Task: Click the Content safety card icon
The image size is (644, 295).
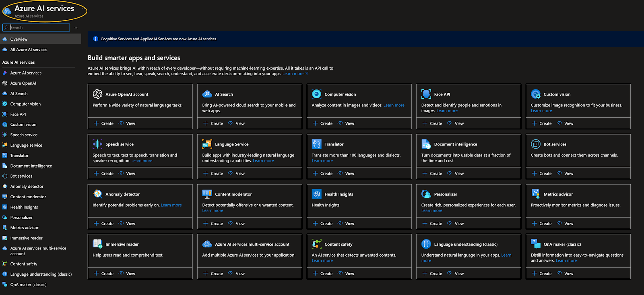Action: coord(316,244)
